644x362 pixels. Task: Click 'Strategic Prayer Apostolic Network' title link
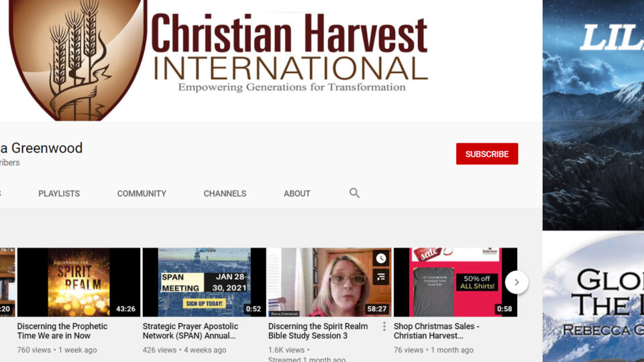pyautogui.click(x=190, y=331)
